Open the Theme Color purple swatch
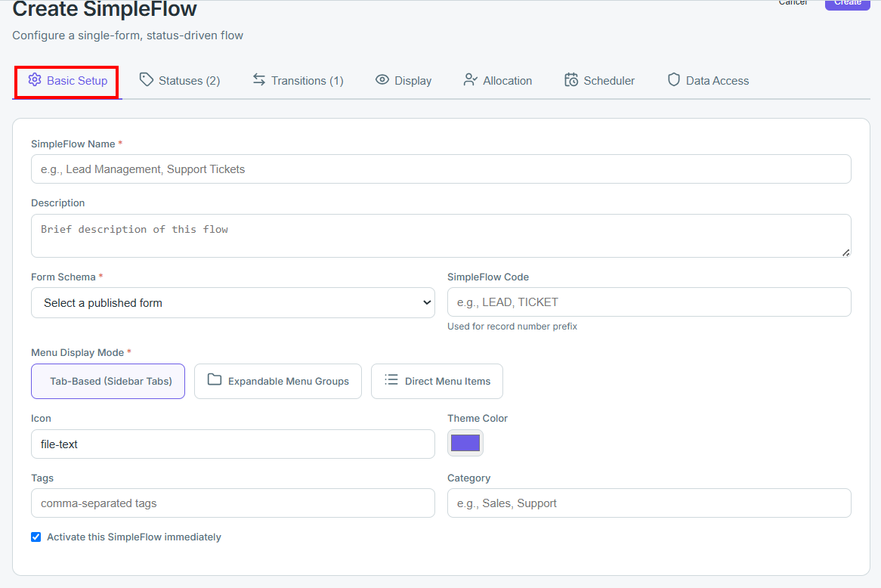 465,443
